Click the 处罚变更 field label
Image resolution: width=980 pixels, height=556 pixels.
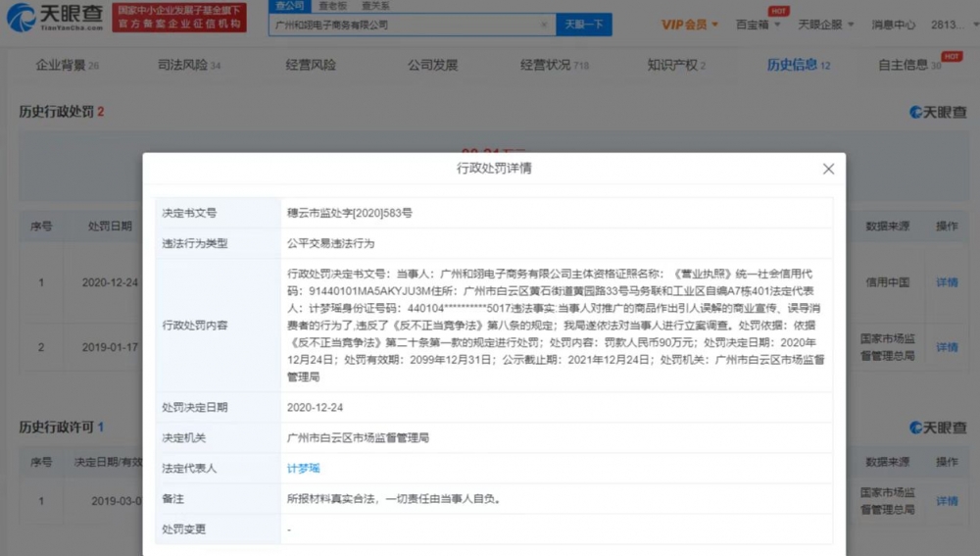pos(184,530)
